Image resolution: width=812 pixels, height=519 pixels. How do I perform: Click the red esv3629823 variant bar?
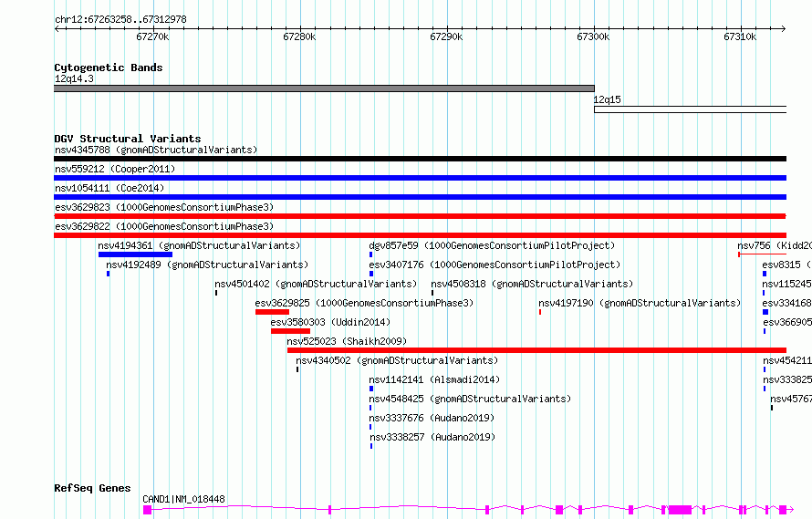pyautogui.click(x=420, y=216)
